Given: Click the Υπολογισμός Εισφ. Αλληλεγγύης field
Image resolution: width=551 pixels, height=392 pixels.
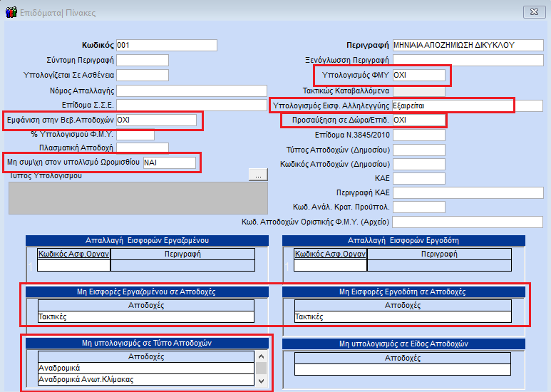Looking at the screenshot, I should (453, 105).
